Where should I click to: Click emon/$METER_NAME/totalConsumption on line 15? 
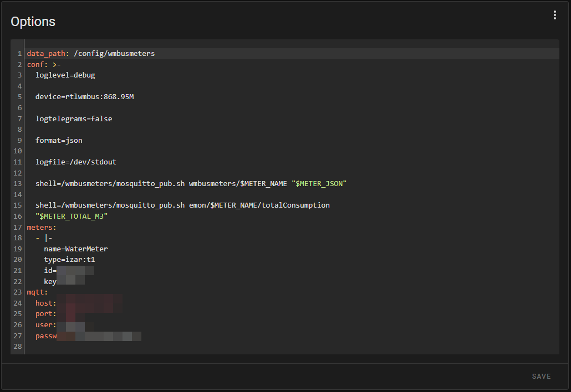[x=259, y=205]
